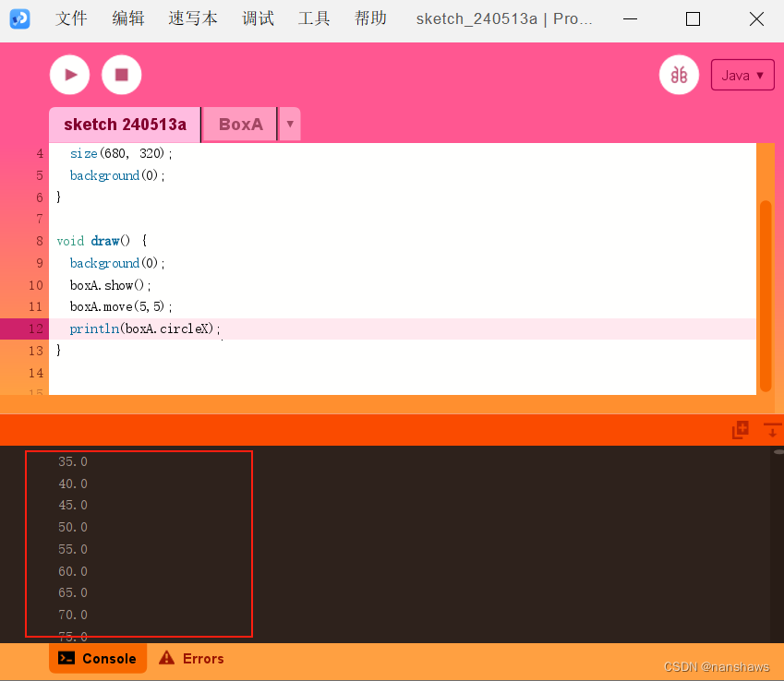Stop the sketch with the stop icon

tap(121, 75)
